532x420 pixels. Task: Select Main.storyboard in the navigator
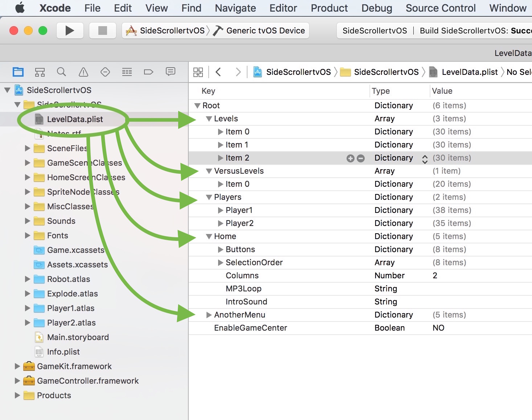point(78,337)
